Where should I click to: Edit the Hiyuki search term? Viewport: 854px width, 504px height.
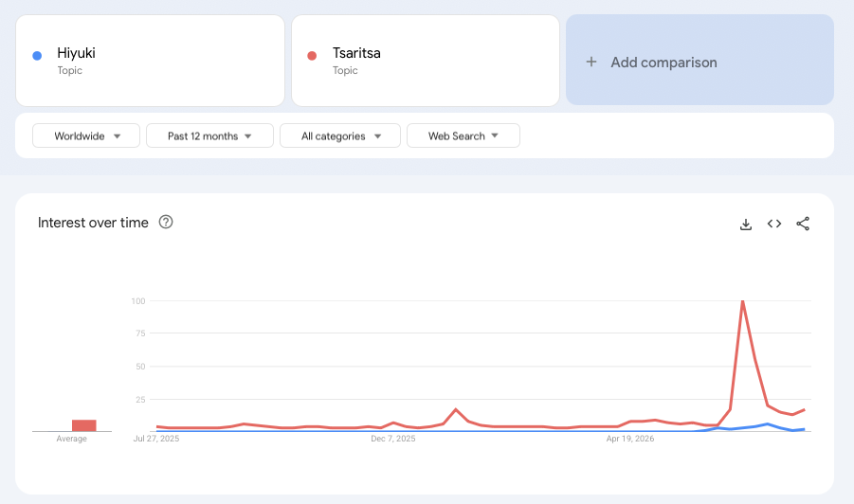click(x=151, y=61)
